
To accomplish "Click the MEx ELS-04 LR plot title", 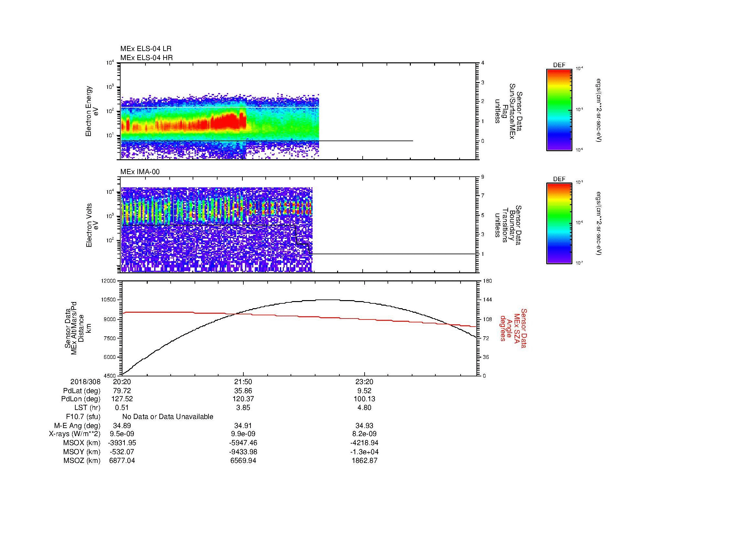I will coord(146,49).
